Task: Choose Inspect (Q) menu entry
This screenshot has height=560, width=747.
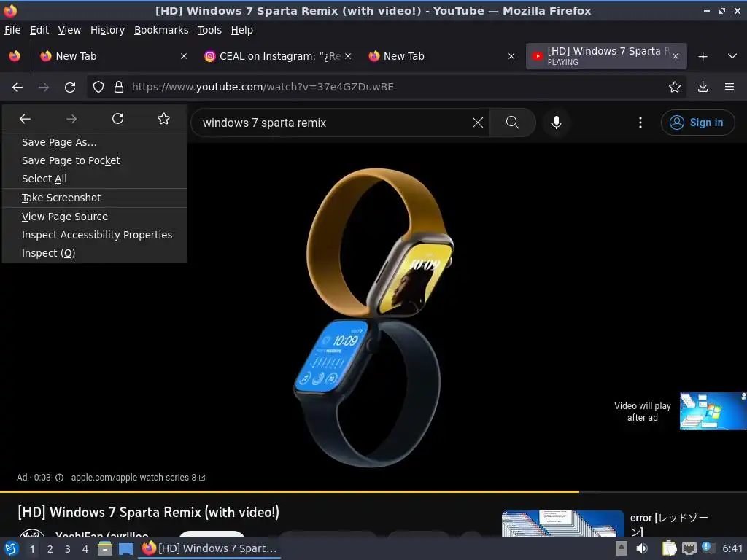Action: pyautogui.click(x=94, y=253)
